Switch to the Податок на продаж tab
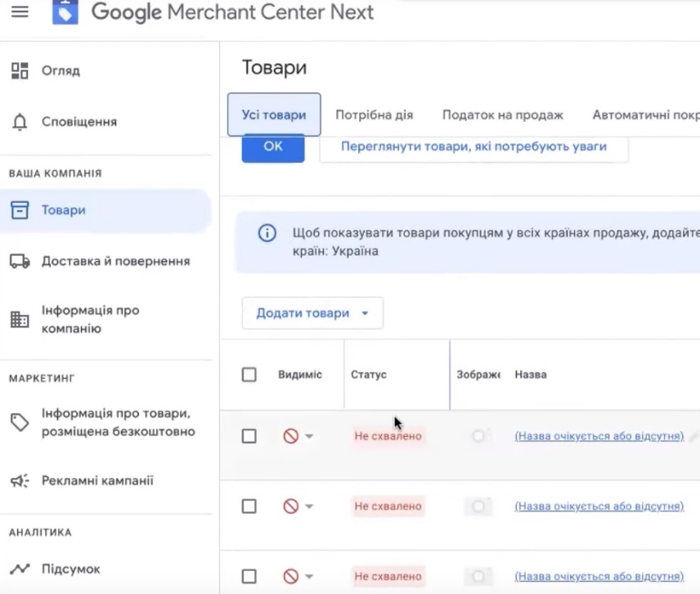 point(502,115)
